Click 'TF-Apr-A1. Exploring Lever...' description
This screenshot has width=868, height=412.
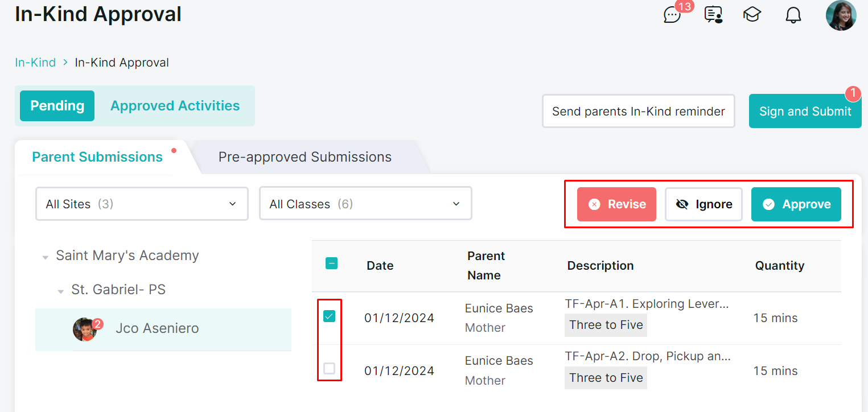647,304
